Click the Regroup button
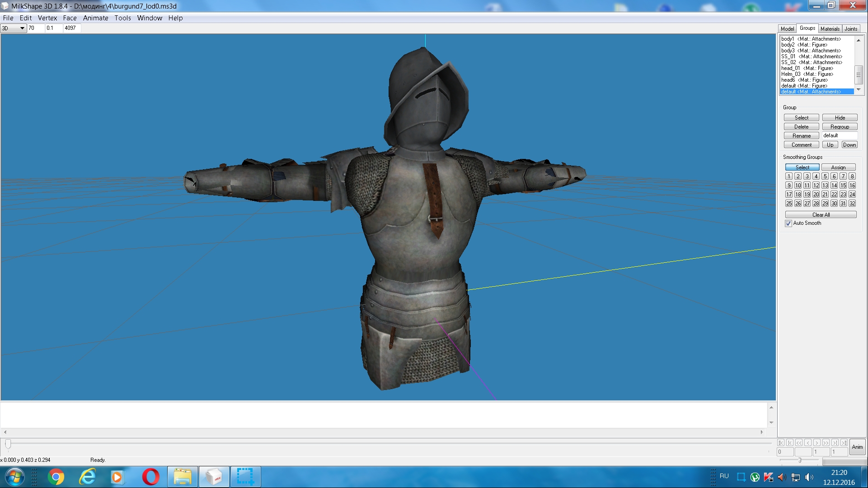868x488 pixels. [x=840, y=127]
